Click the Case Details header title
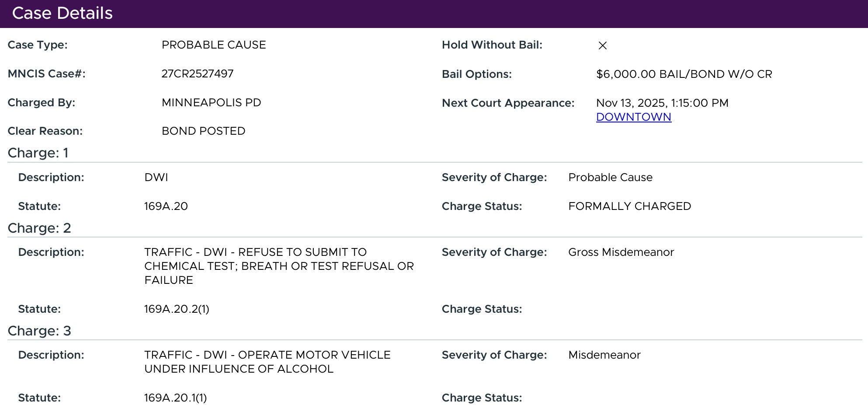The width and height of the screenshot is (868, 405). point(62,14)
